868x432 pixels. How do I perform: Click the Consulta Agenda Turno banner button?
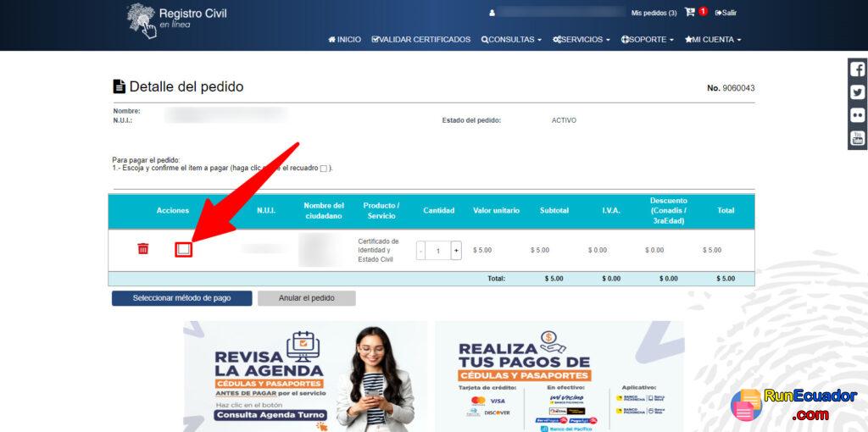[x=270, y=415]
